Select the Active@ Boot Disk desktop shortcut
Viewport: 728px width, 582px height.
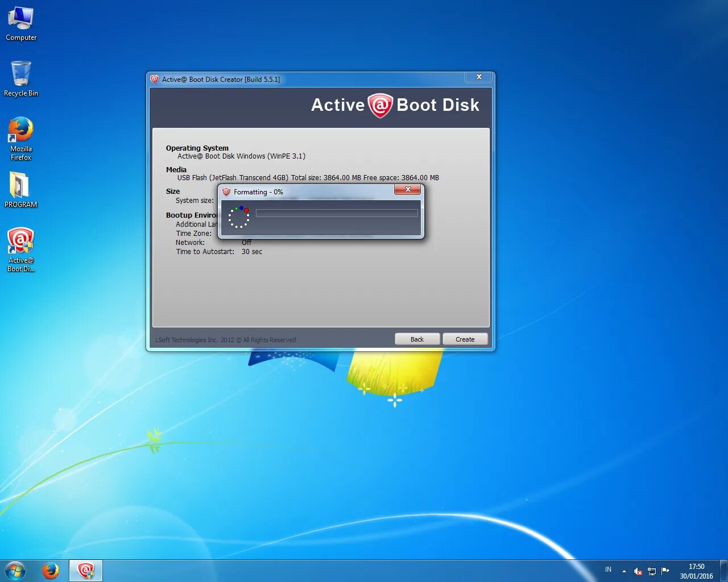pyautogui.click(x=21, y=250)
